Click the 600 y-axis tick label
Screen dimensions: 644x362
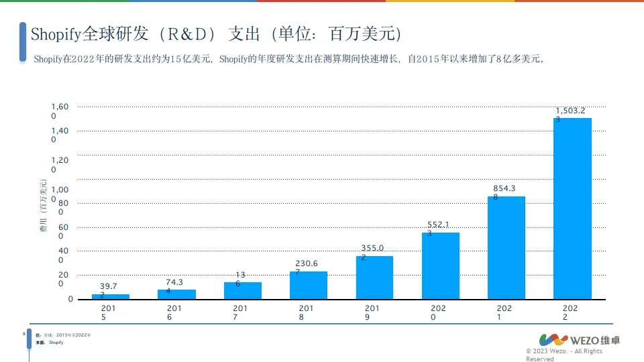pyautogui.click(x=63, y=231)
